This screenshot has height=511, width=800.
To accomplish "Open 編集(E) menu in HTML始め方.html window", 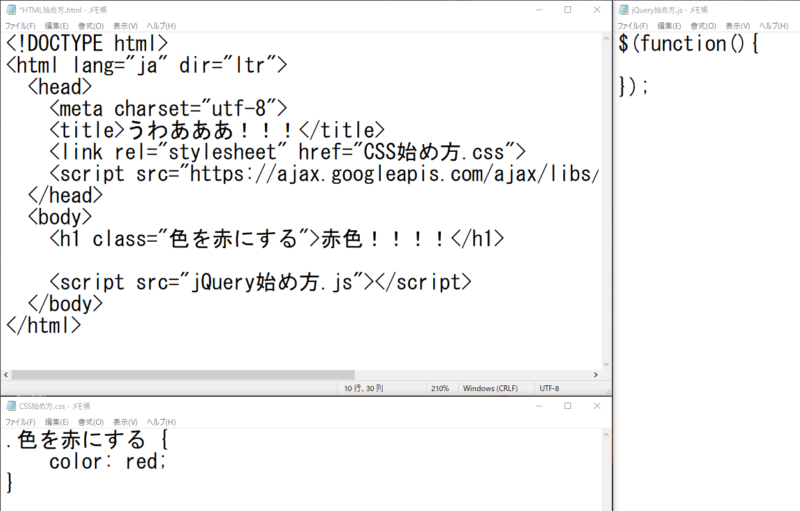I will [x=57, y=25].
